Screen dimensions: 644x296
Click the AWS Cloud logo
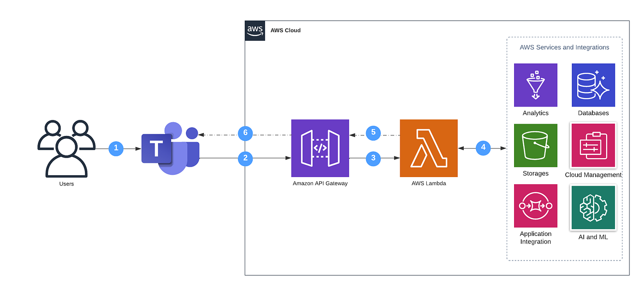[x=255, y=30]
